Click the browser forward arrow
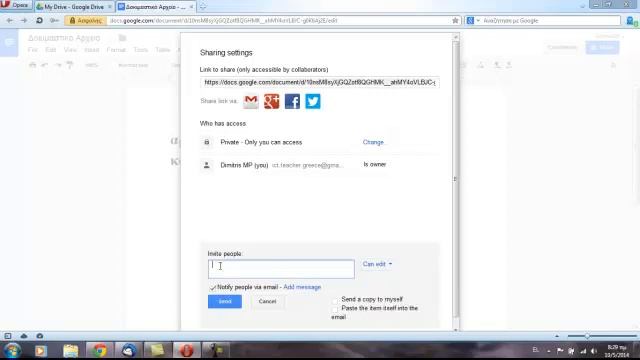 tap(24, 20)
